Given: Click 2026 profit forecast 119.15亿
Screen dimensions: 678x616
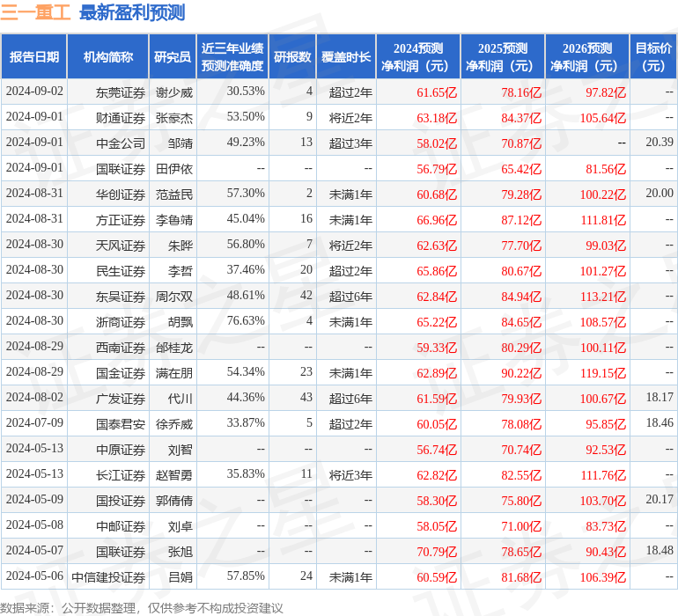Looking at the screenshot, I should pos(603,373).
